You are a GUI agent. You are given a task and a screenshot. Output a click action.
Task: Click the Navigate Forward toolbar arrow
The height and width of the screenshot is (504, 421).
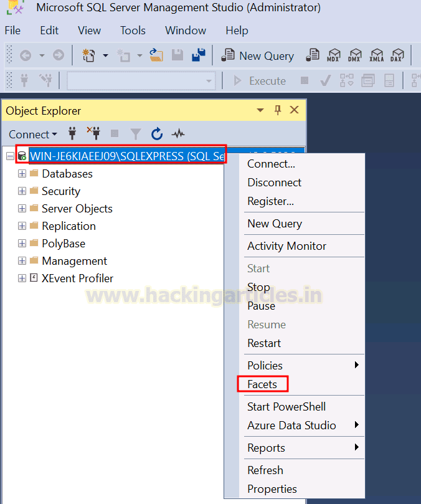[59, 55]
